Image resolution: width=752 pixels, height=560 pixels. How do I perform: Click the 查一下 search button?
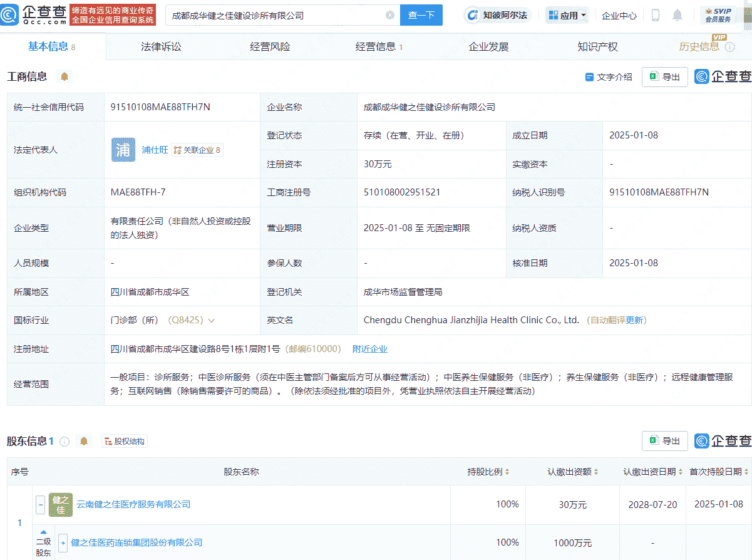click(421, 14)
